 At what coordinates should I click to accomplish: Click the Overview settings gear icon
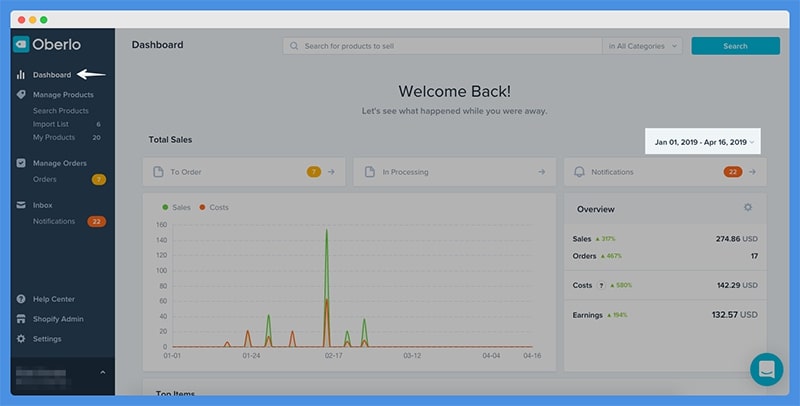click(747, 208)
